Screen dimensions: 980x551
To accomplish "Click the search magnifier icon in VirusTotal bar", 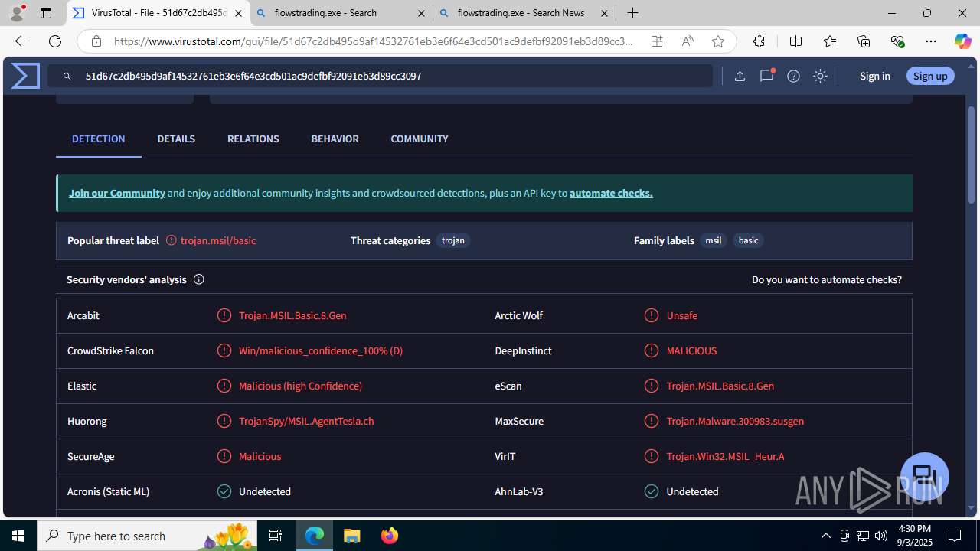I will coord(67,77).
